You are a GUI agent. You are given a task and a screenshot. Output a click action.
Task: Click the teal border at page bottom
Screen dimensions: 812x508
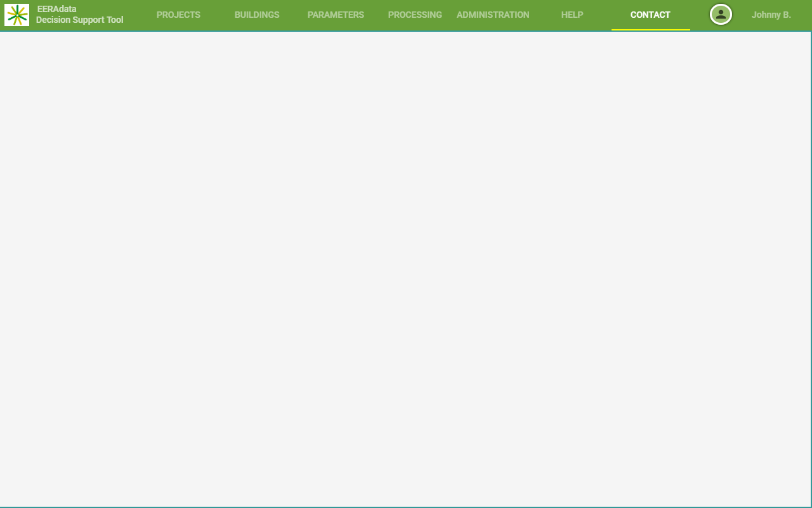[x=406, y=507]
